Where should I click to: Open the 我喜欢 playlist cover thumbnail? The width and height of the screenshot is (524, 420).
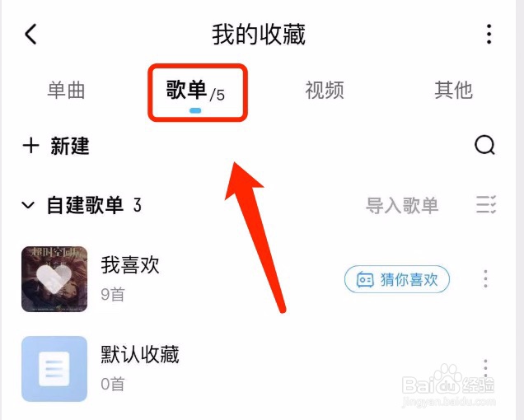[54, 279]
